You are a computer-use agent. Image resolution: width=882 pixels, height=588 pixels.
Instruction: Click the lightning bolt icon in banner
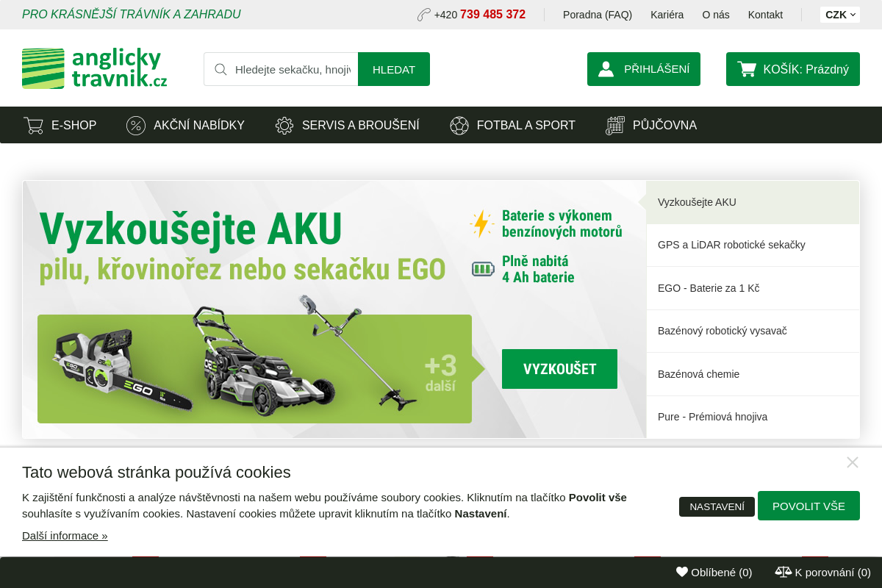coord(482,223)
